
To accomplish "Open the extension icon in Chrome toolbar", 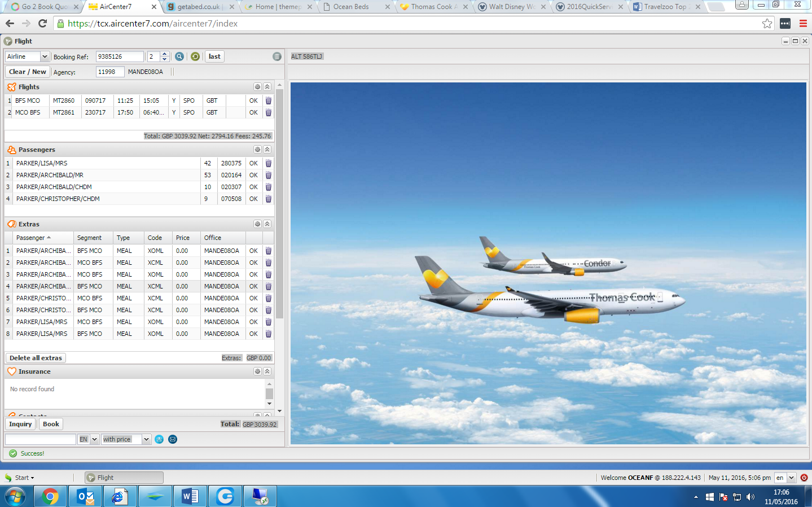I will [785, 23].
